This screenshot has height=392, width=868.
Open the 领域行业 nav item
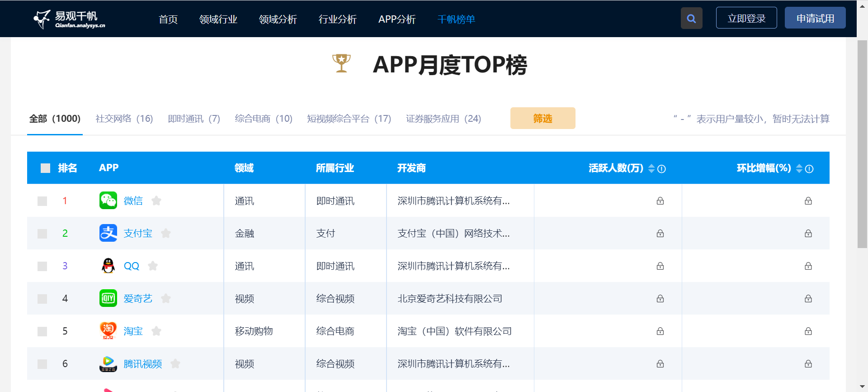(x=218, y=19)
